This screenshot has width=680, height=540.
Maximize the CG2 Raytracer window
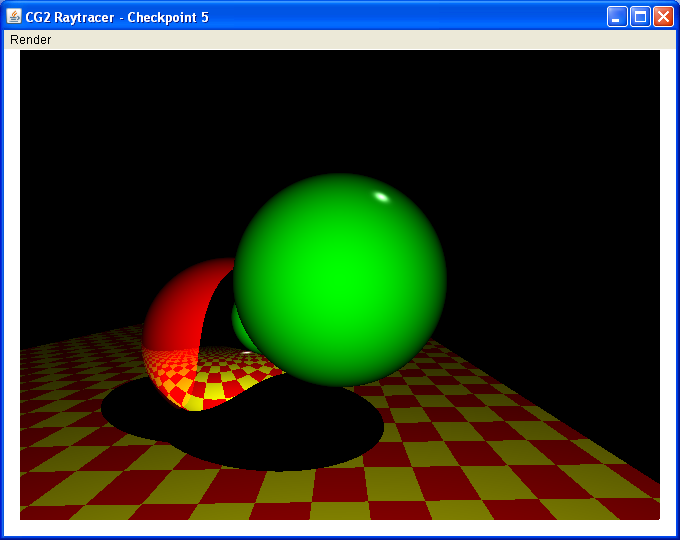click(x=640, y=17)
